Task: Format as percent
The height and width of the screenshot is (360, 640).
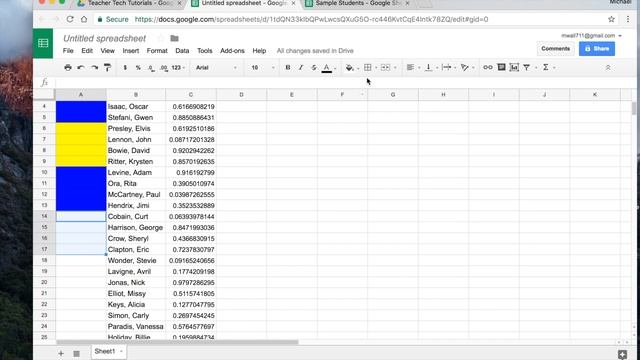Action: pos(138,68)
